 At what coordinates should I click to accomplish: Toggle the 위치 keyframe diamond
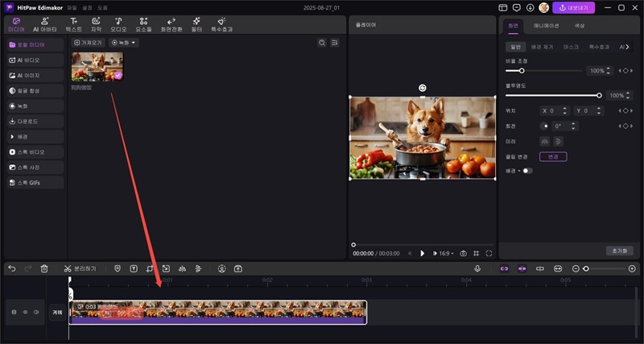625,110
